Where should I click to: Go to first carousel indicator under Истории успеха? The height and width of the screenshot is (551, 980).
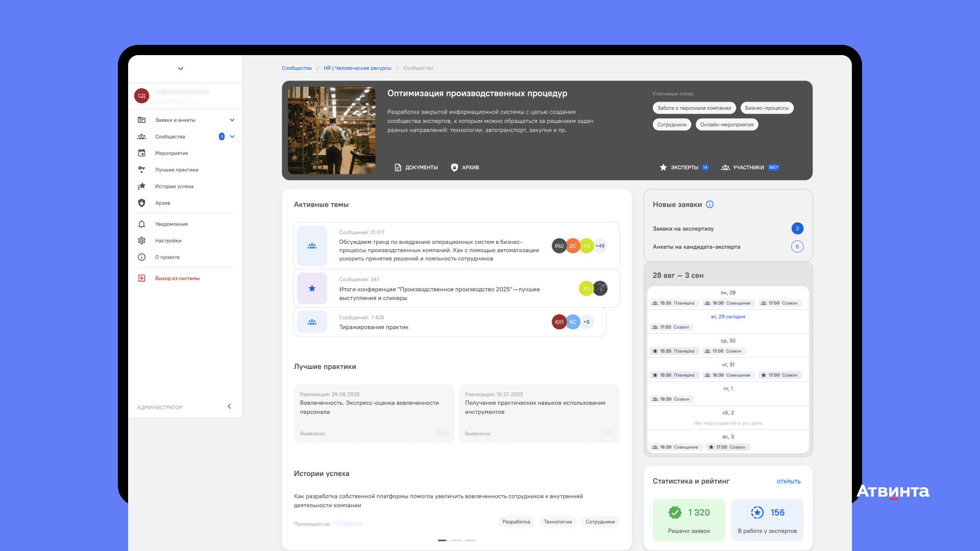pyautogui.click(x=443, y=540)
